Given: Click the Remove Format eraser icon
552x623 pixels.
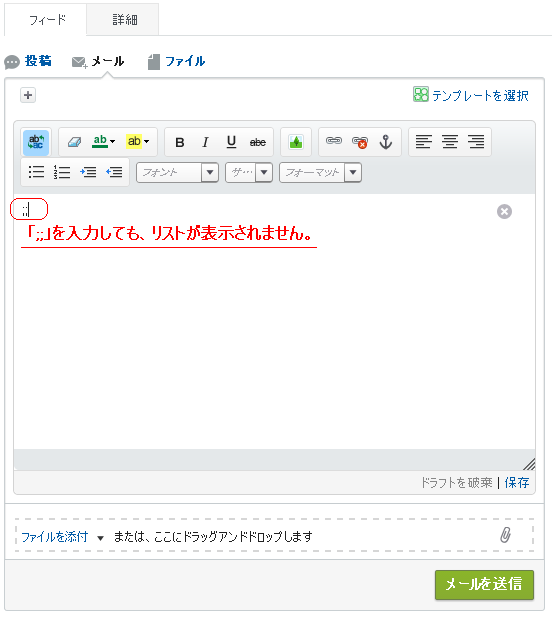Looking at the screenshot, I should (74, 142).
